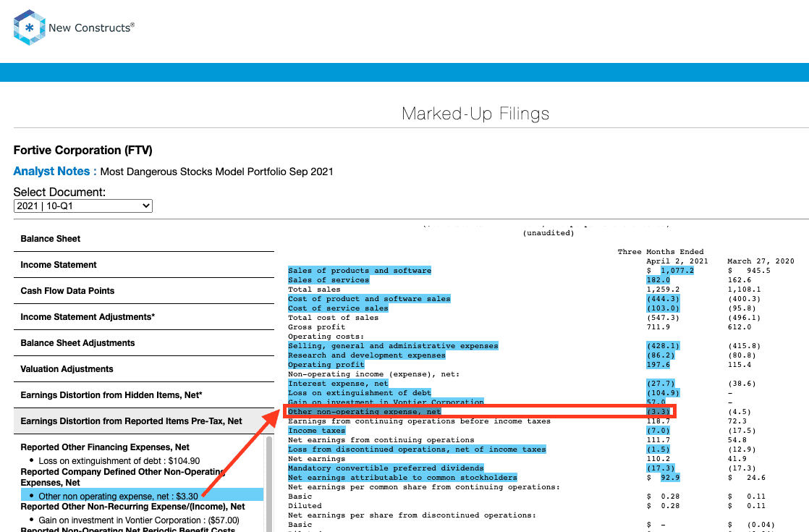Click 'Research and development expenses' line
Viewport: 809px width, 532px height.
pyautogui.click(x=367, y=355)
